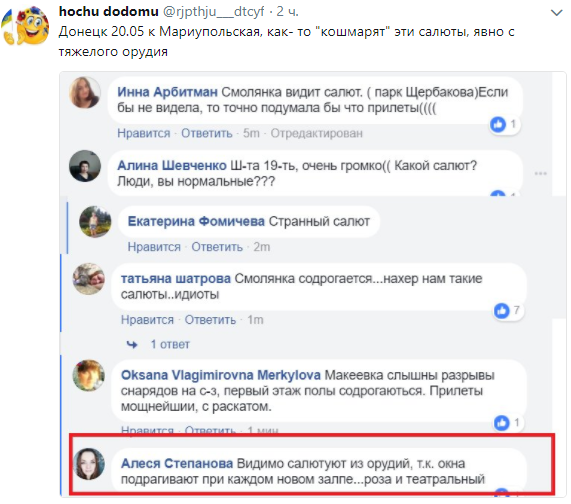
Task: Open Екатерина Фомичева's avatar
Action: click(x=95, y=222)
